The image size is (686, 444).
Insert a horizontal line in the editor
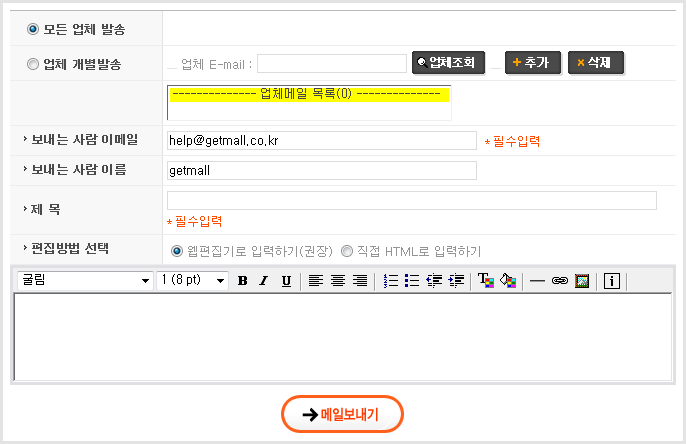point(537,281)
